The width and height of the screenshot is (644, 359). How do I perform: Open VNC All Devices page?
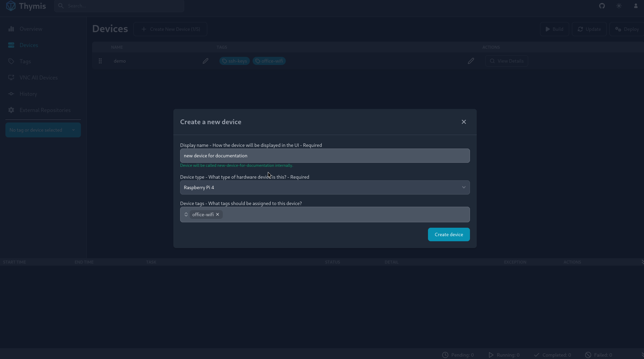point(43,78)
